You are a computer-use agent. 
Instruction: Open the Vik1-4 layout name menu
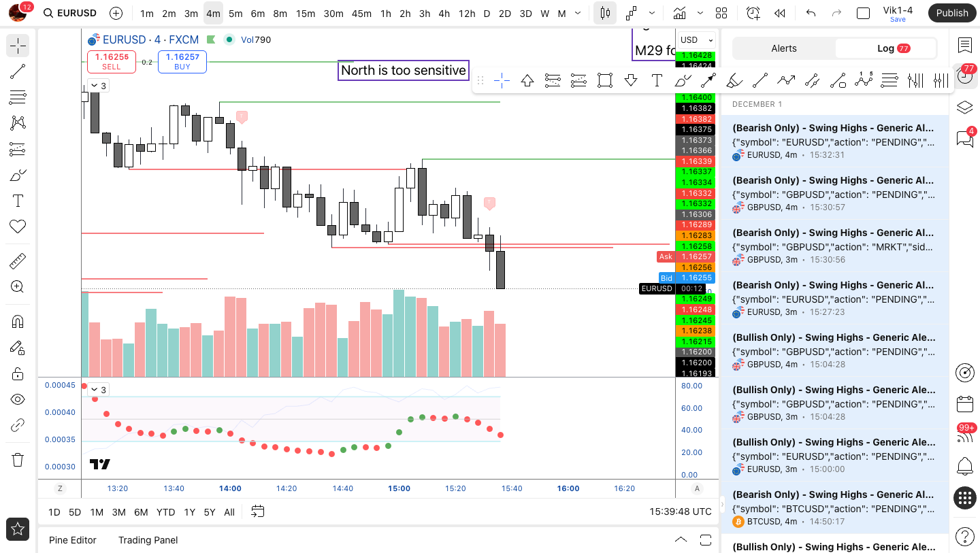click(898, 13)
